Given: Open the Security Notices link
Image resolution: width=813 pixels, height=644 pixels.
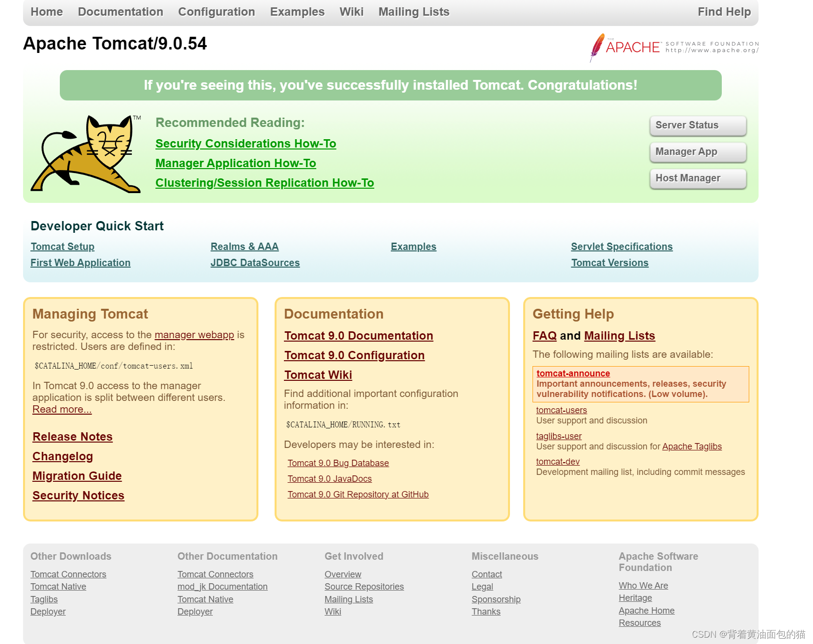Looking at the screenshot, I should (x=78, y=495).
